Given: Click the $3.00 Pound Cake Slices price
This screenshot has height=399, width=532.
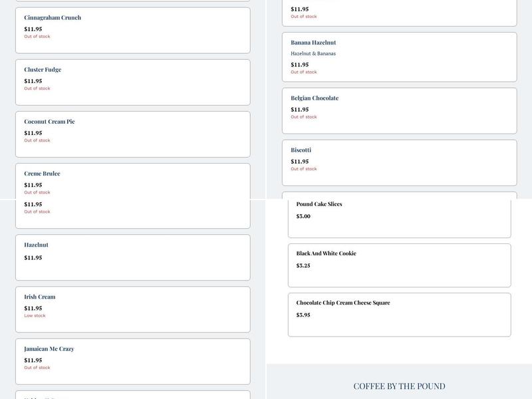Looking at the screenshot, I should pos(303,216).
